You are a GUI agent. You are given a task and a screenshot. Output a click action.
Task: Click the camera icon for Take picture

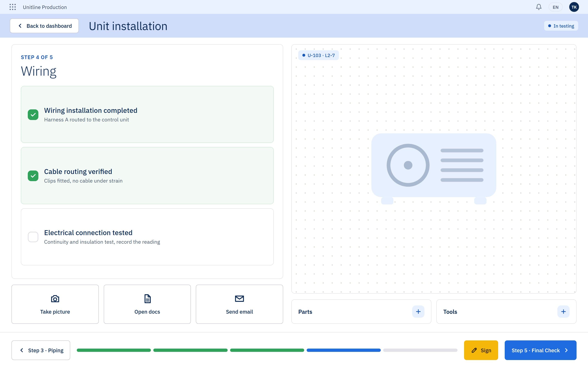click(x=55, y=299)
